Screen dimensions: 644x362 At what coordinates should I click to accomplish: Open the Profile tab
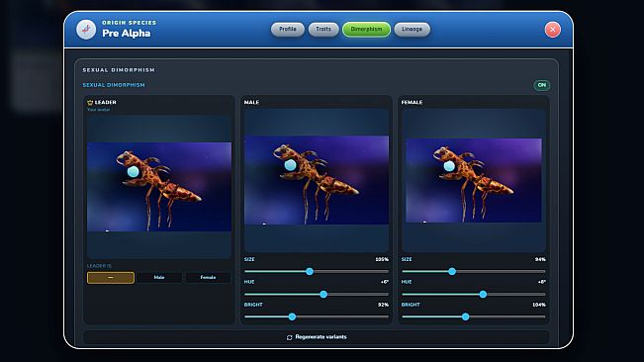tap(288, 29)
